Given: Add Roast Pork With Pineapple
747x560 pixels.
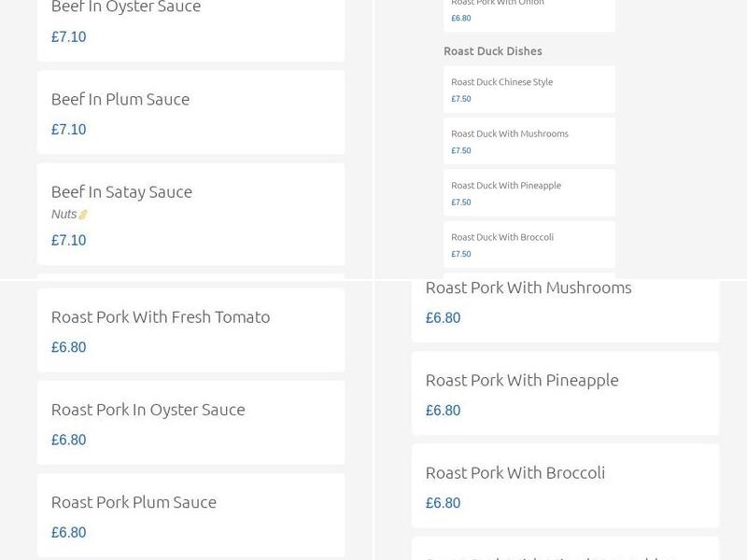Looking at the screenshot, I should point(565,393).
